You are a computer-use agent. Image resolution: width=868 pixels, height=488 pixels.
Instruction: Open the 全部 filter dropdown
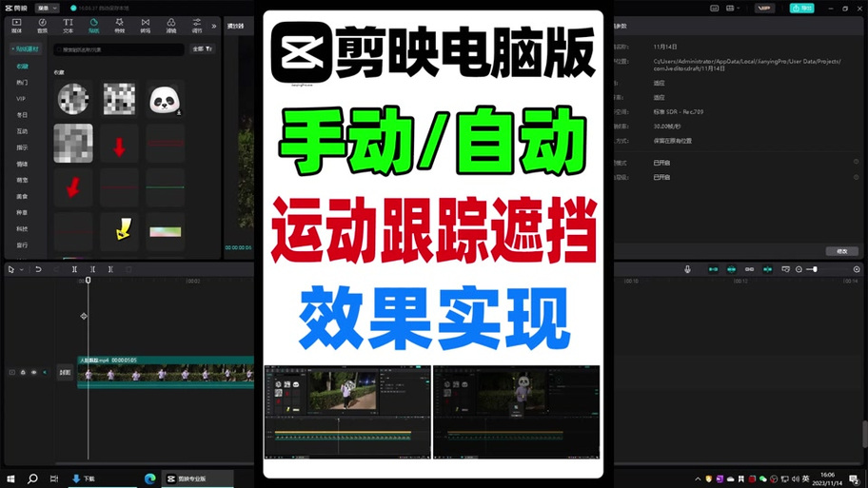(x=202, y=49)
